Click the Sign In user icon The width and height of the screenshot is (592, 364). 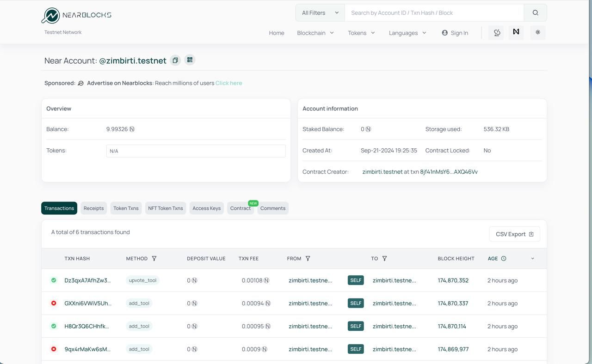[x=445, y=33]
